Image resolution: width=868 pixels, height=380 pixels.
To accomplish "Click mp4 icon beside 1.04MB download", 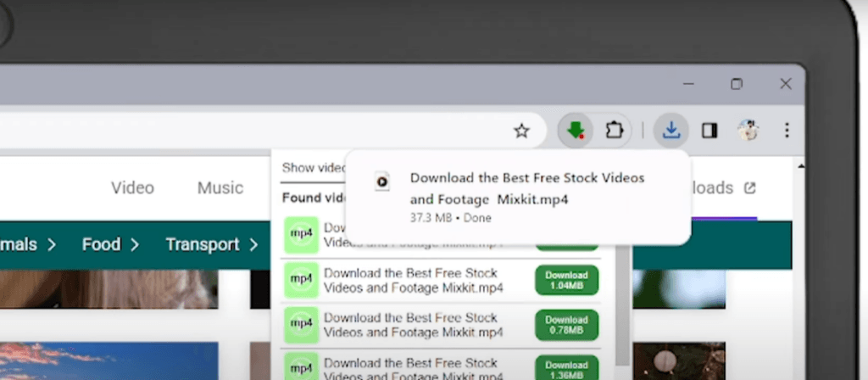I will (x=301, y=280).
